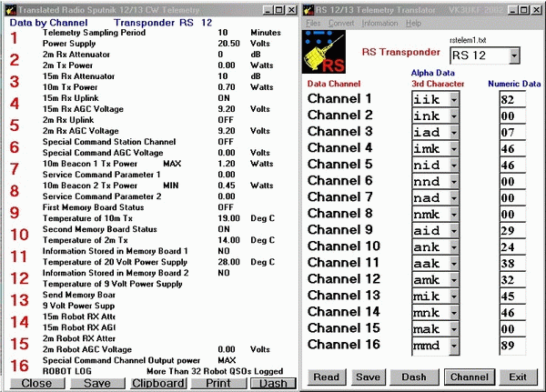Open Channel 4 alpha dropdown showing imk
Image resolution: width=546 pixels, height=392 pixels.
[454, 148]
